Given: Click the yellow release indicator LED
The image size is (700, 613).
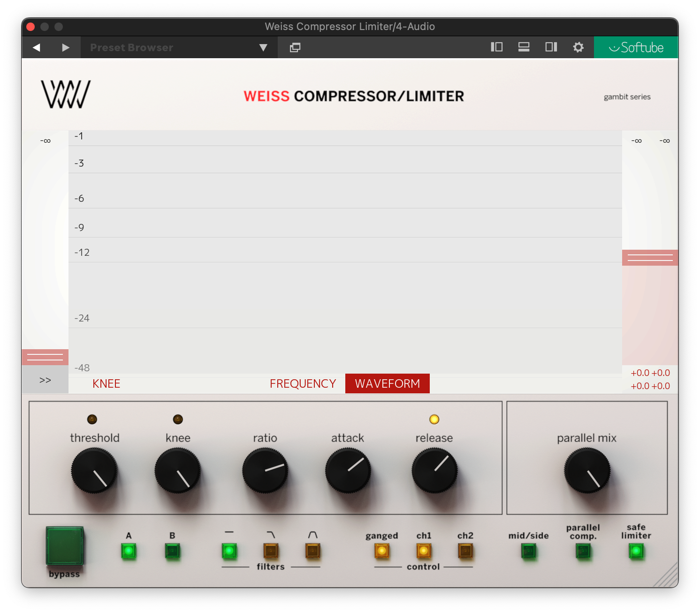Looking at the screenshot, I should pyautogui.click(x=434, y=419).
